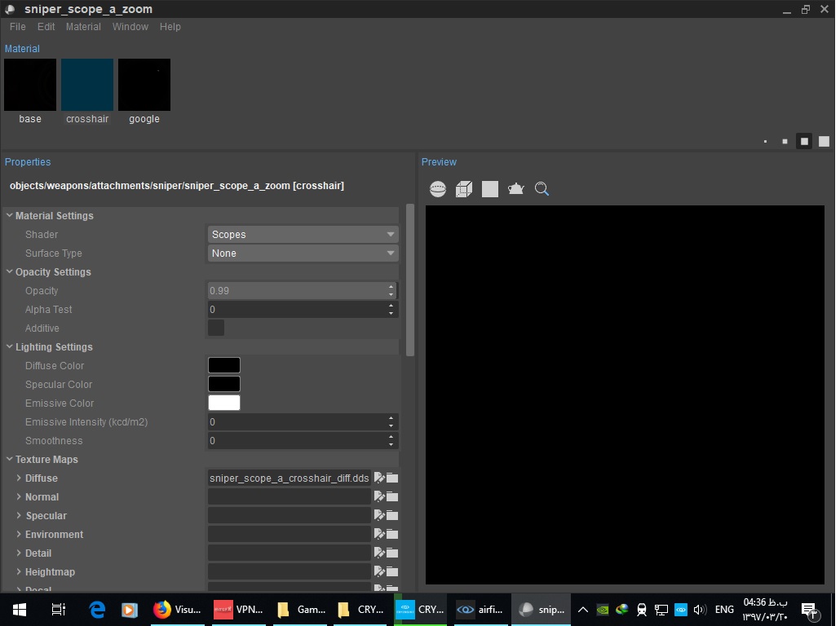Select the google sub-material thumbnail
The height and width of the screenshot is (626, 840).
click(144, 85)
